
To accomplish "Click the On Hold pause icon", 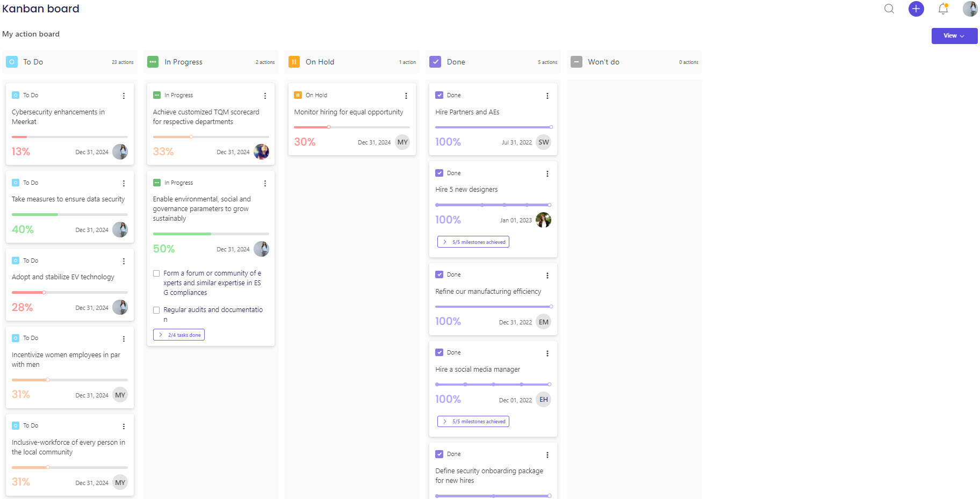I will pyautogui.click(x=294, y=62).
